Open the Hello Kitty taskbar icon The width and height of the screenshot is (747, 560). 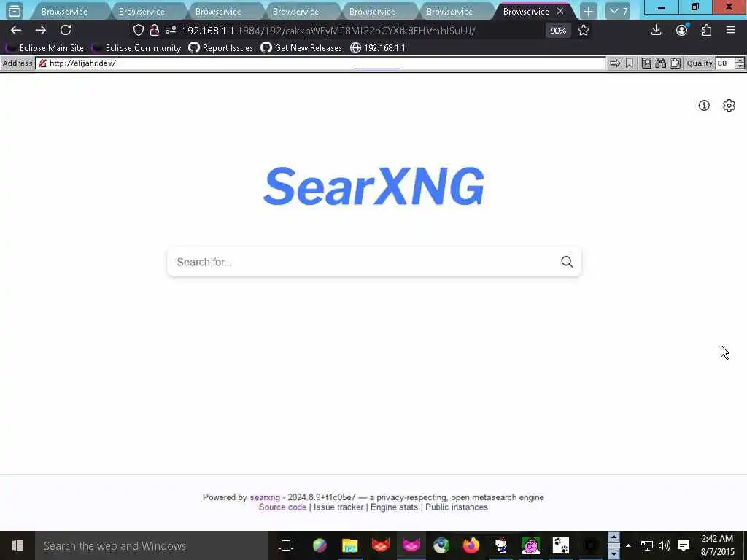[x=500, y=545]
